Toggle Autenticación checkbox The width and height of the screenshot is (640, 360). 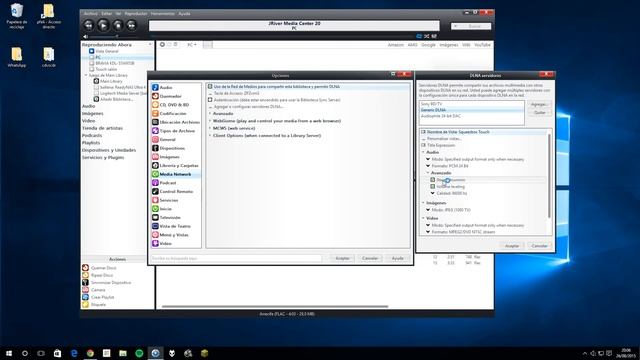210,100
